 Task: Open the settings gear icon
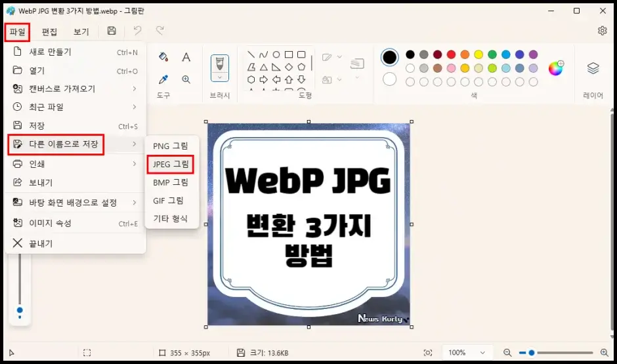[602, 31]
